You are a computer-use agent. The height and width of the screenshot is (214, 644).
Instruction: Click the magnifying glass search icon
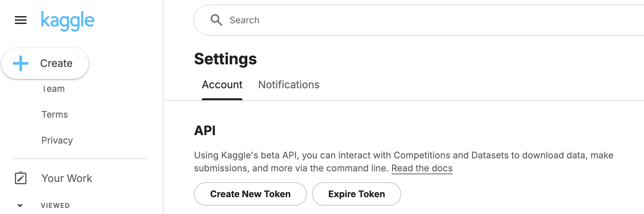point(216,20)
